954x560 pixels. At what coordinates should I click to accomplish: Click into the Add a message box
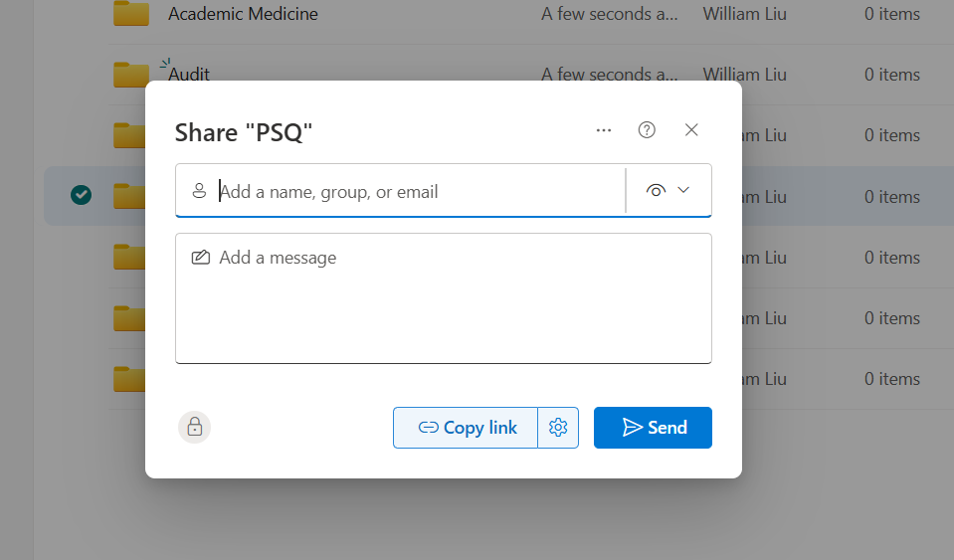click(443, 298)
